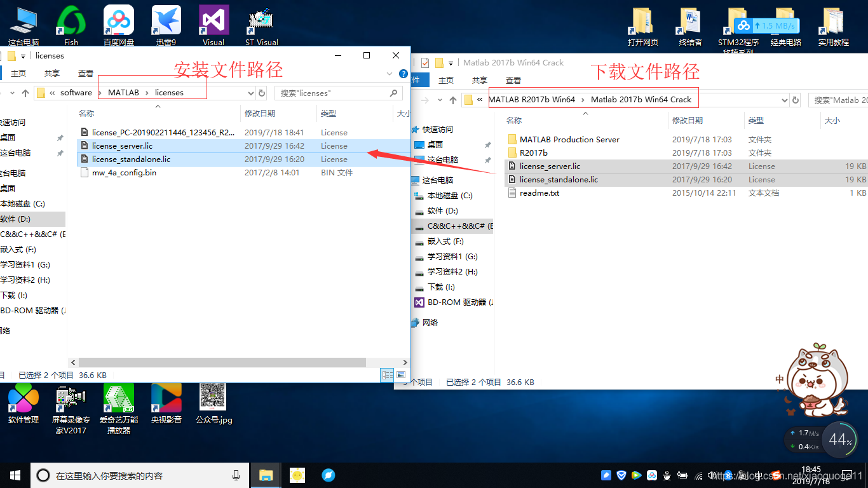The image size is (868, 488).
Task: Open quick access toolbar dropdown in Crack window
Action: [451, 63]
